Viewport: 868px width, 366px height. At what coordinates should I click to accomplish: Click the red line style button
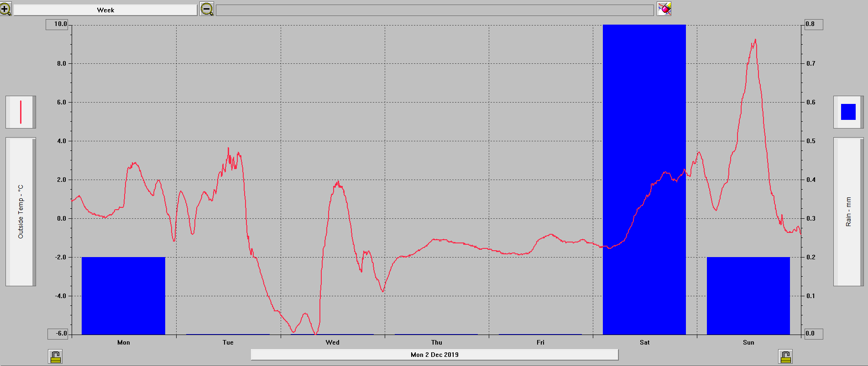coord(21,112)
